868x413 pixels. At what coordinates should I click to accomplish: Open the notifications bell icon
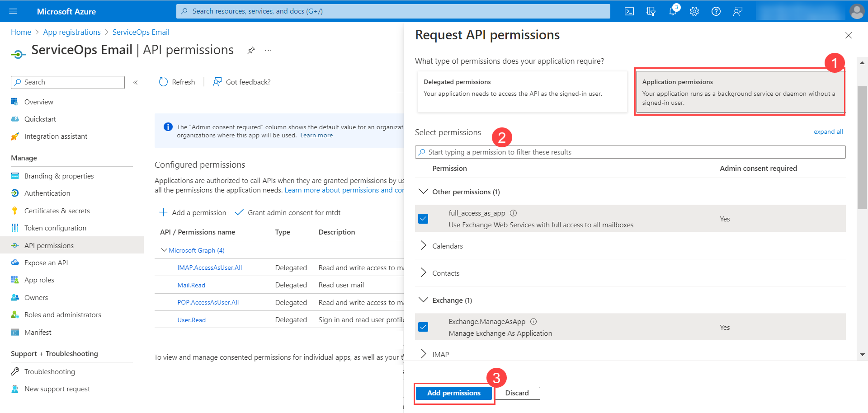point(672,11)
